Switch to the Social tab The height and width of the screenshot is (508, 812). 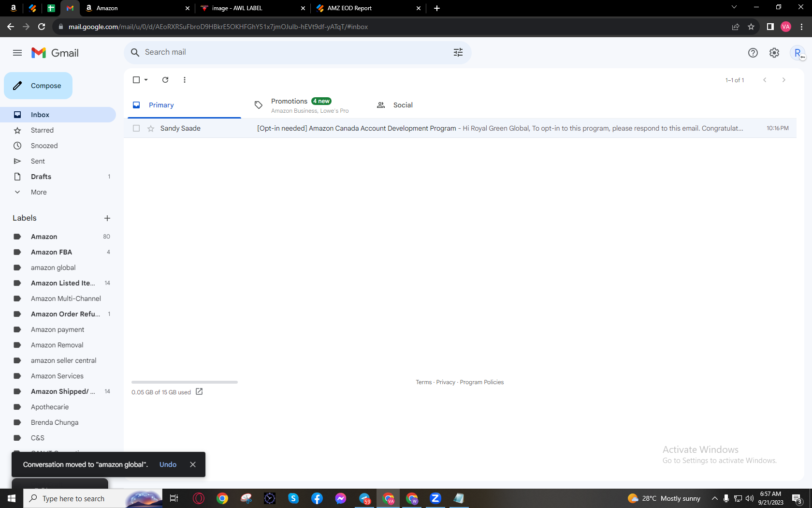tap(429, 105)
